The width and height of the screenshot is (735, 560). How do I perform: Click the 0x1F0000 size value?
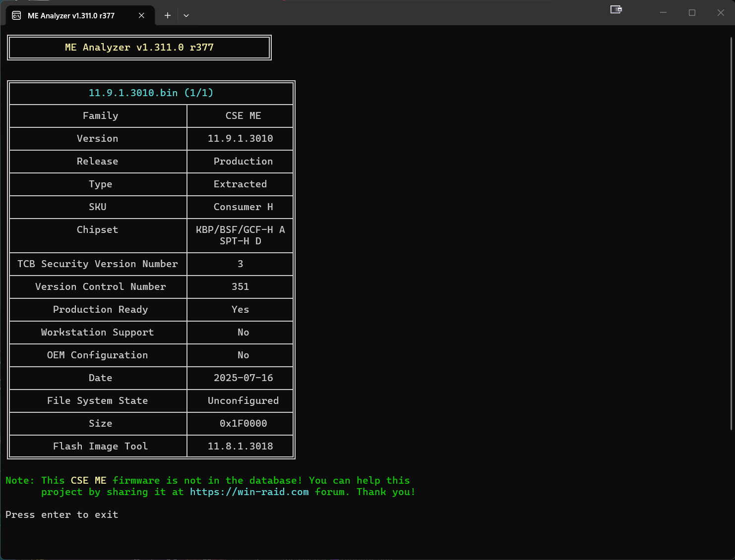pyautogui.click(x=243, y=424)
